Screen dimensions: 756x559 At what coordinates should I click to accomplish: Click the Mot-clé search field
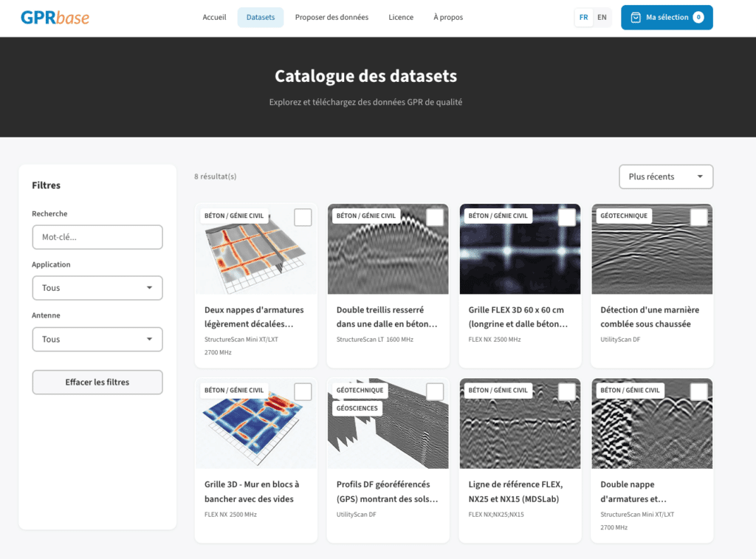pos(97,237)
